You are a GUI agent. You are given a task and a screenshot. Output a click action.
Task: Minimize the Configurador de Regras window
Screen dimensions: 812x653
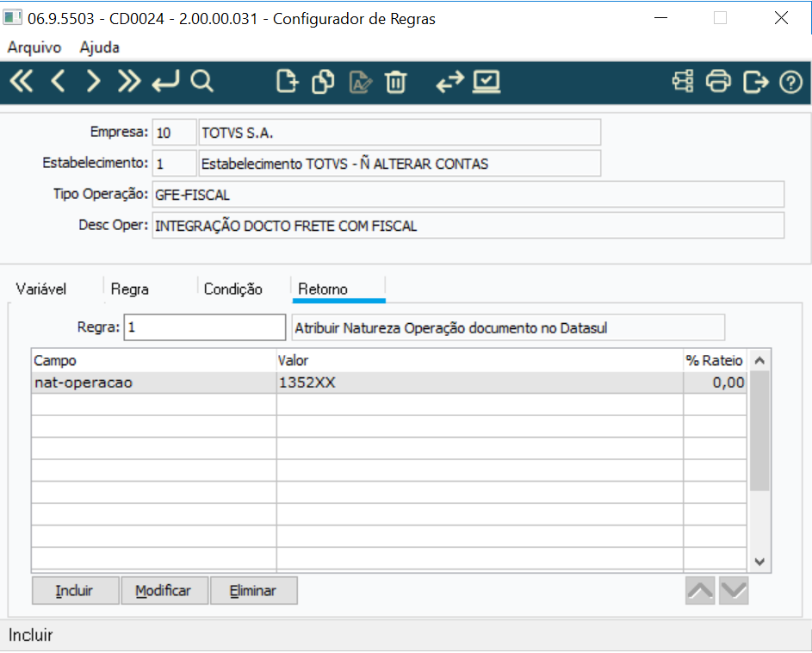[x=660, y=17]
